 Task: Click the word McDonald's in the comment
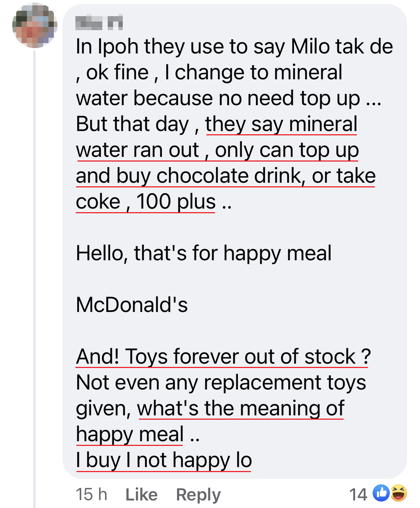pyautogui.click(x=132, y=305)
